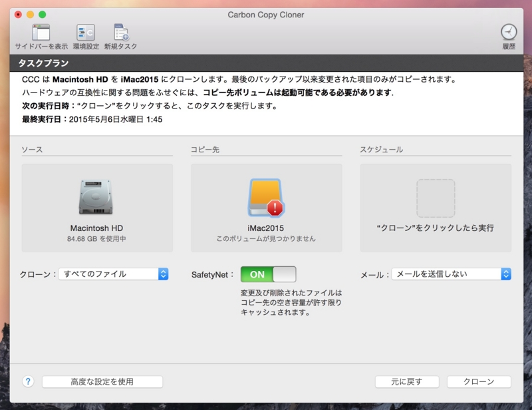Open 環境設定 from the toolbar
532x410 pixels.
pyautogui.click(x=86, y=33)
